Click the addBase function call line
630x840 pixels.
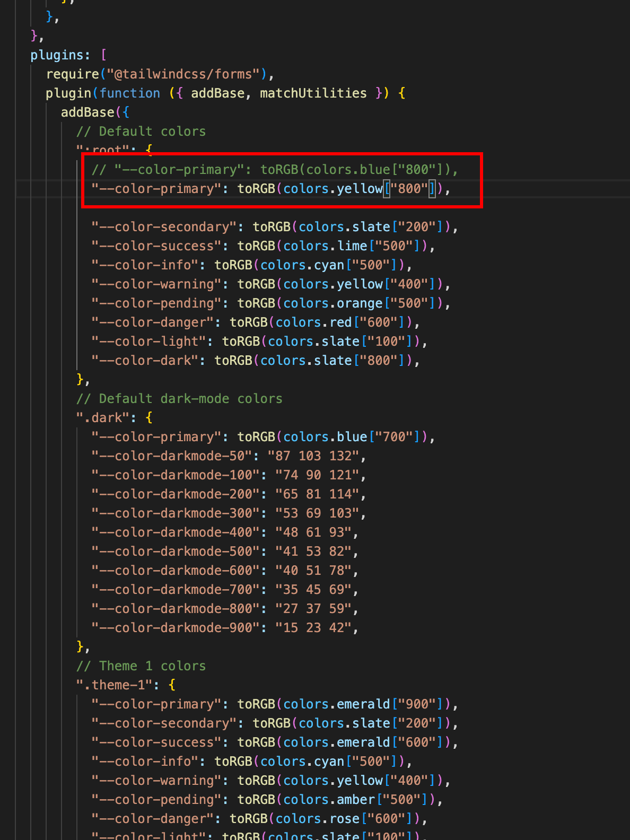87,112
